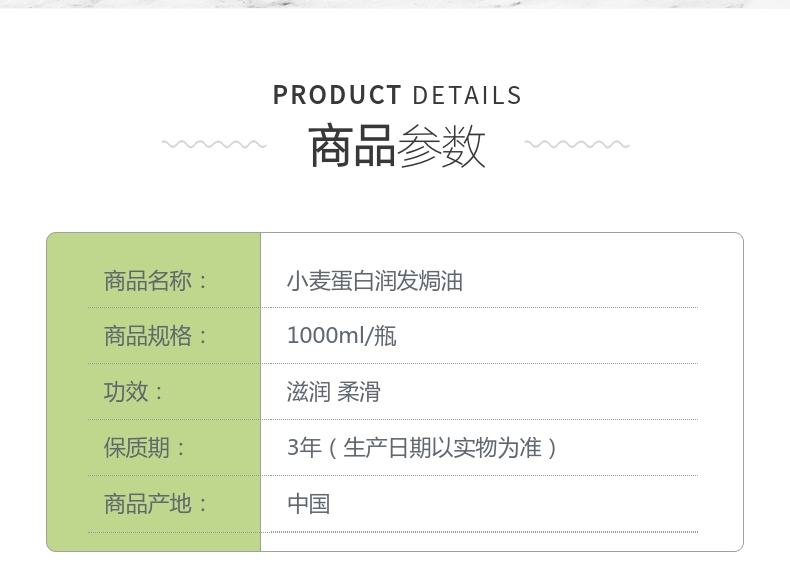
Task: Click the 1000ml/瓶 specification value
Action: pos(342,336)
